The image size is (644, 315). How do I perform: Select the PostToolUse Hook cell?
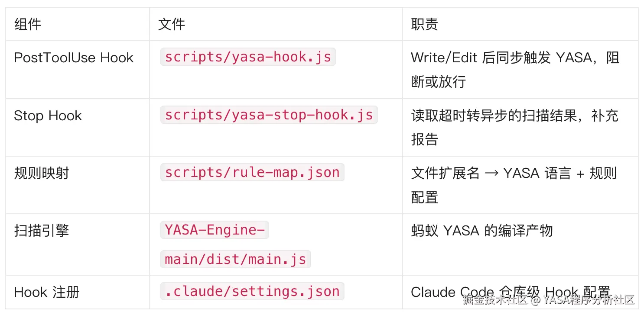pos(74,58)
